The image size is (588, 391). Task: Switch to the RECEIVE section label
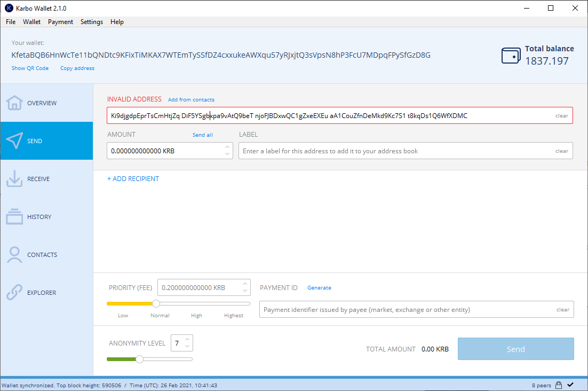pos(38,179)
